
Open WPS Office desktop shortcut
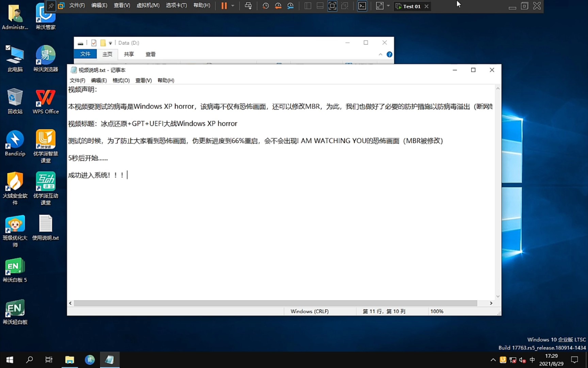coord(46,101)
